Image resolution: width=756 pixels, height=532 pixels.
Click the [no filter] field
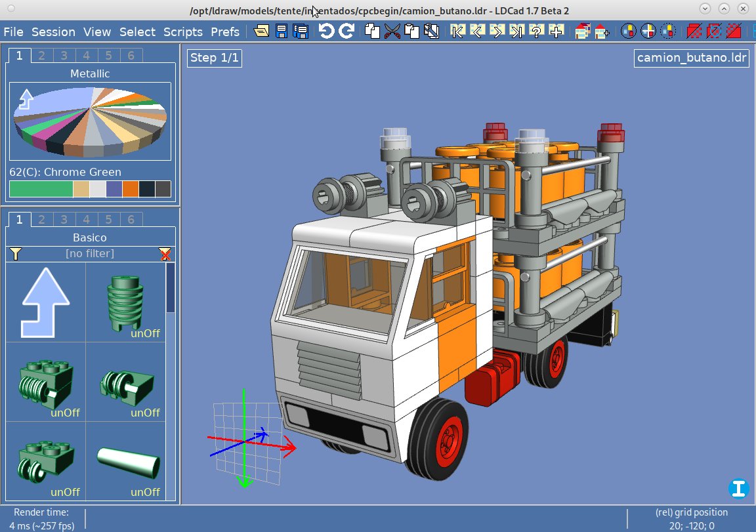[x=90, y=253]
